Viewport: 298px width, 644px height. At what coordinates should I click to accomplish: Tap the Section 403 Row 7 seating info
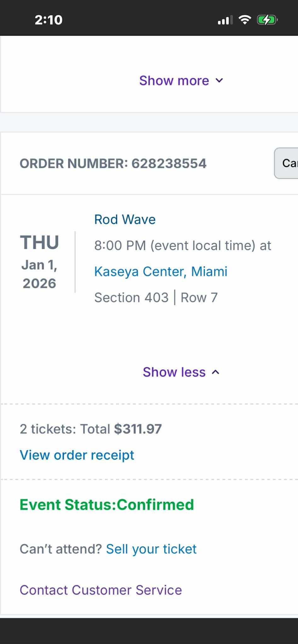tap(156, 297)
